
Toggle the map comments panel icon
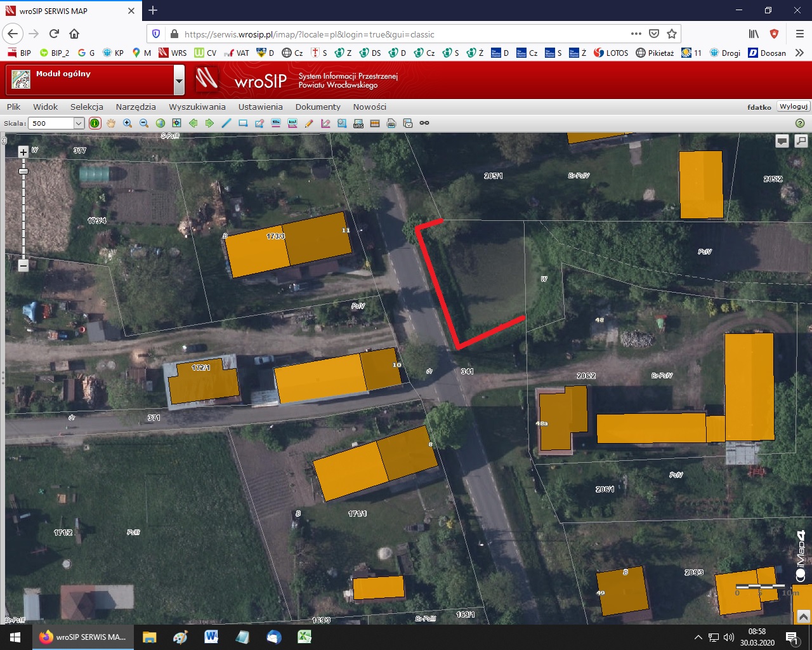pyautogui.click(x=782, y=142)
